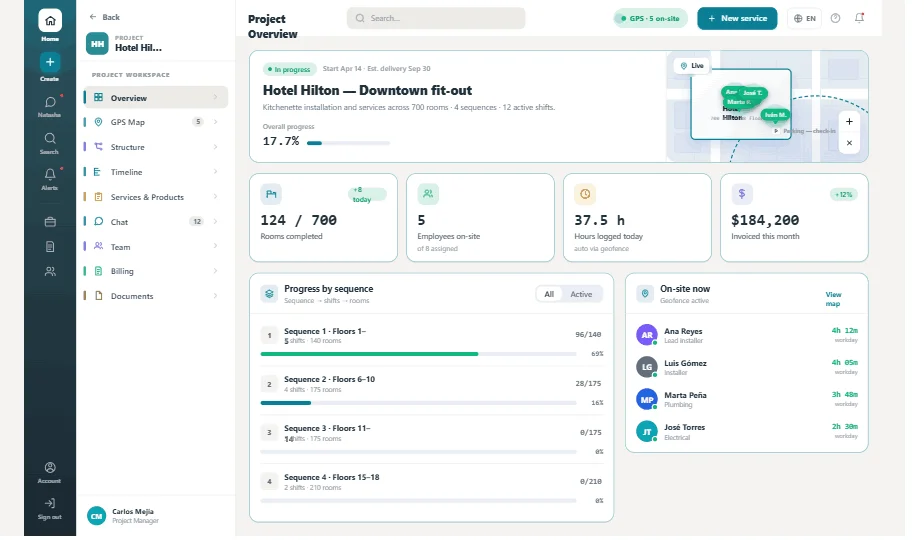
Task: Click Carlos Mejía avatar CM
Action: click(x=97, y=516)
